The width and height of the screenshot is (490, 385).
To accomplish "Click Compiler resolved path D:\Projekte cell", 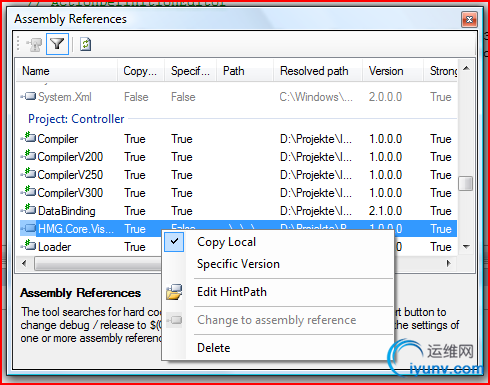I will 316,139.
